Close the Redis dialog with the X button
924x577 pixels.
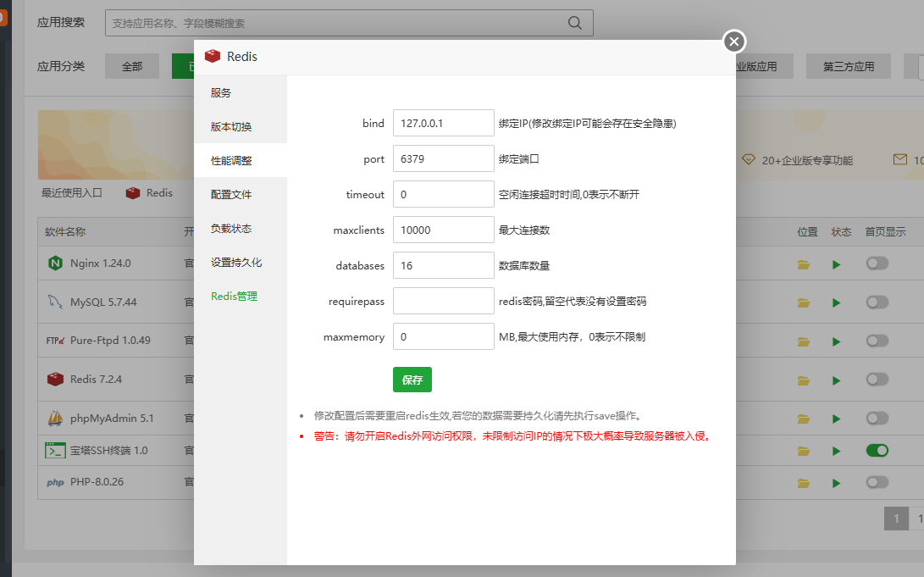(x=733, y=42)
